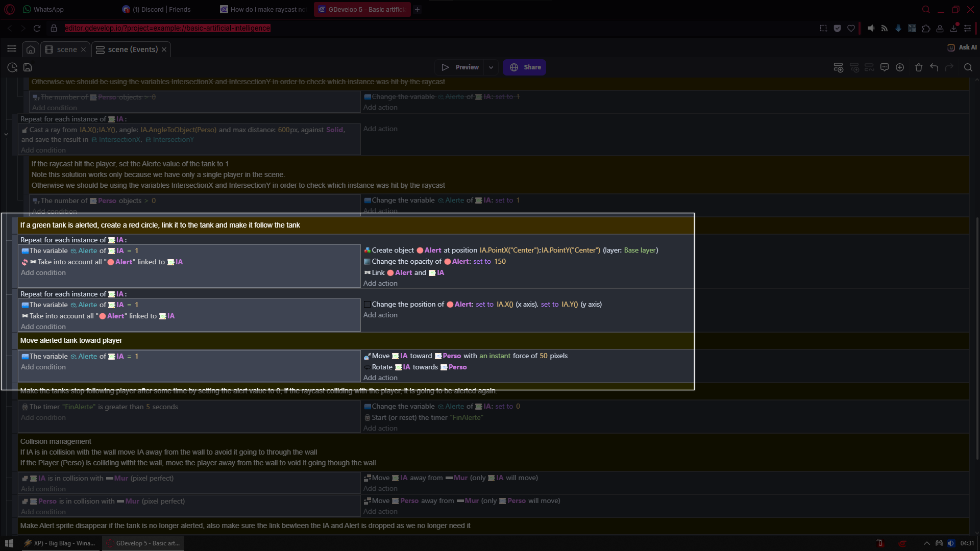Select the scene (Events) tab

[133, 49]
